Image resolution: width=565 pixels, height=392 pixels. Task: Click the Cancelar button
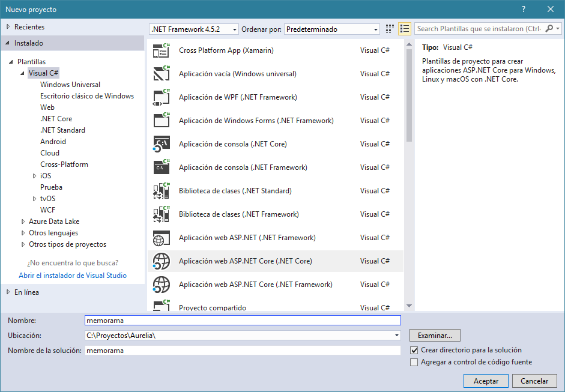534,381
